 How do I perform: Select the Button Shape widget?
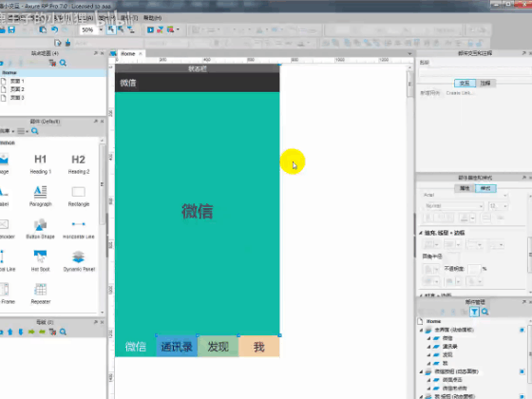coord(40,228)
